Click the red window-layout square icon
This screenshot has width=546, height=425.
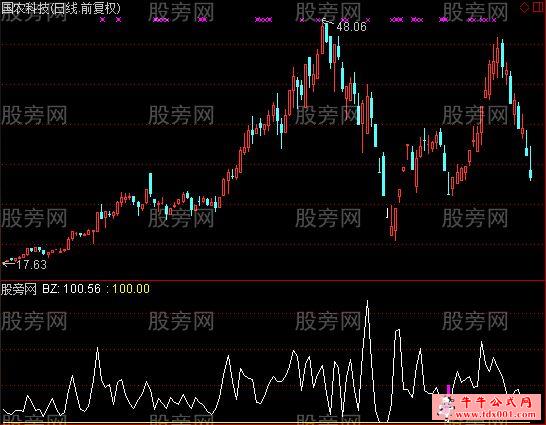point(539,8)
